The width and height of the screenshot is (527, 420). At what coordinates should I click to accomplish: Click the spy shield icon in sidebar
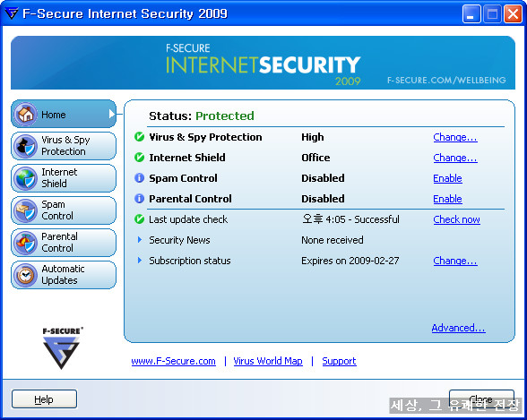[25, 146]
